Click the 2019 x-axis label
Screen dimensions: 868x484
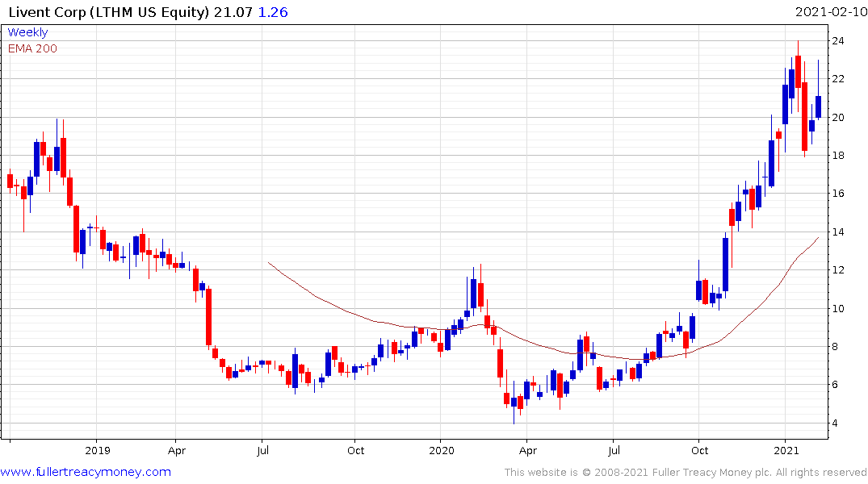click(x=98, y=450)
